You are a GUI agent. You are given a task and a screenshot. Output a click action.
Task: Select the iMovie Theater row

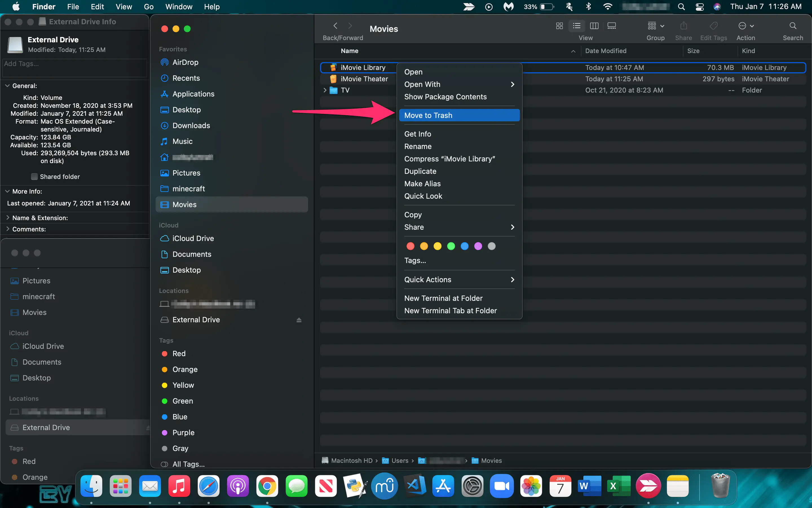563,79
